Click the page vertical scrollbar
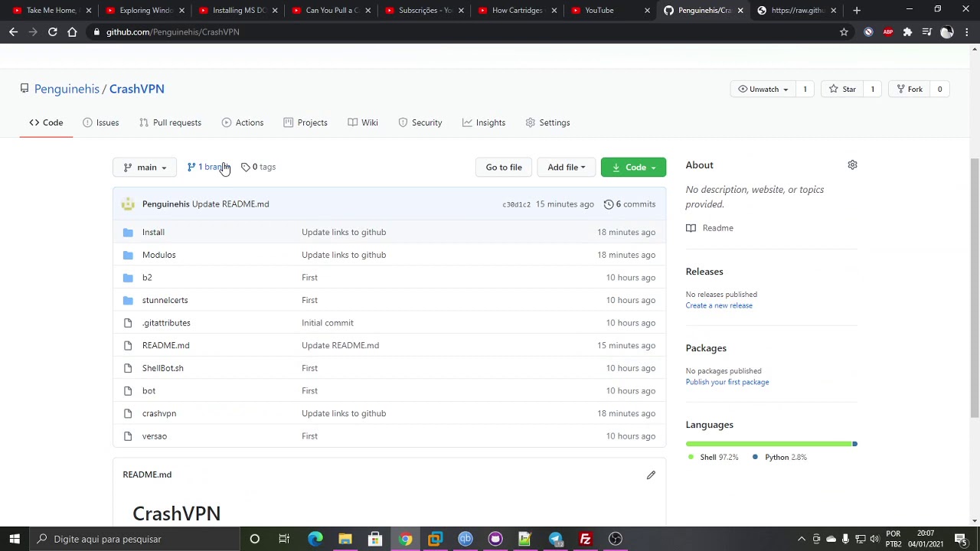This screenshot has height=551, width=980. click(975, 287)
